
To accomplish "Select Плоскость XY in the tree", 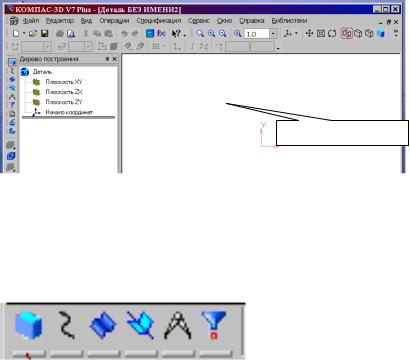I will click(x=64, y=82).
